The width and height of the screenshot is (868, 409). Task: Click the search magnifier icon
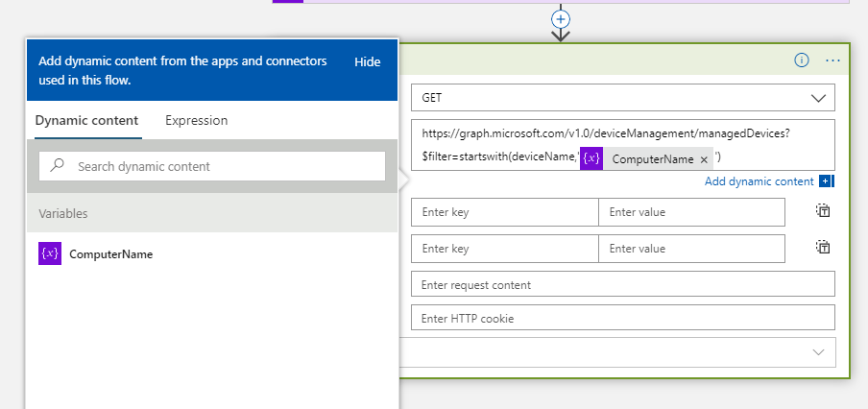click(x=58, y=166)
